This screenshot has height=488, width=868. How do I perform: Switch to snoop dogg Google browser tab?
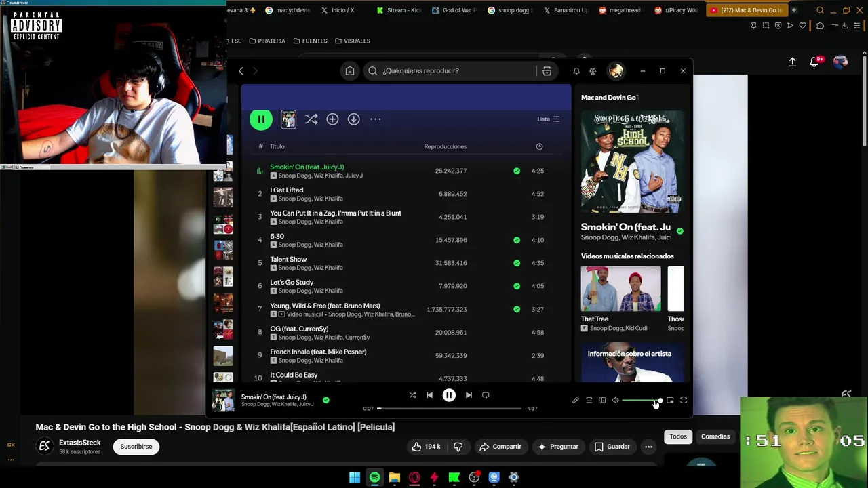click(511, 10)
